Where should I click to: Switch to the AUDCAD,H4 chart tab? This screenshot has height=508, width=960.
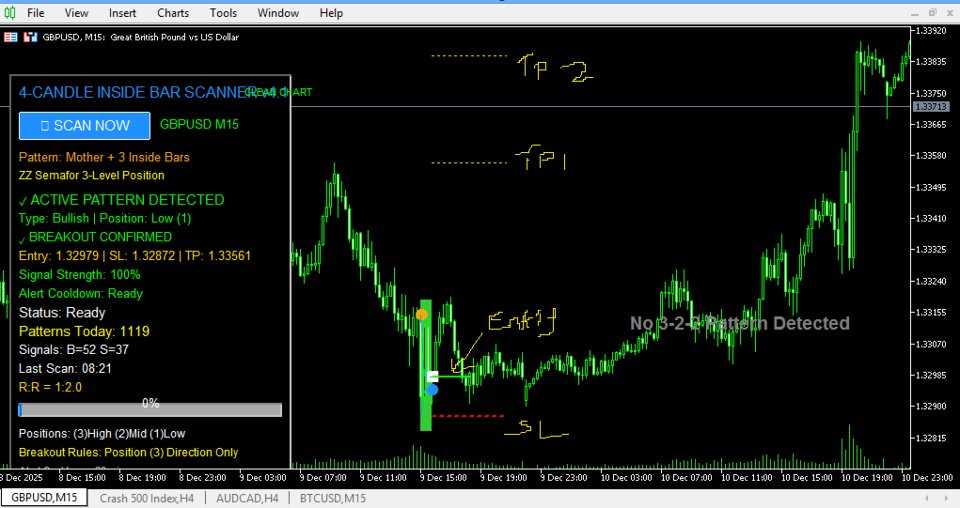pos(247,498)
